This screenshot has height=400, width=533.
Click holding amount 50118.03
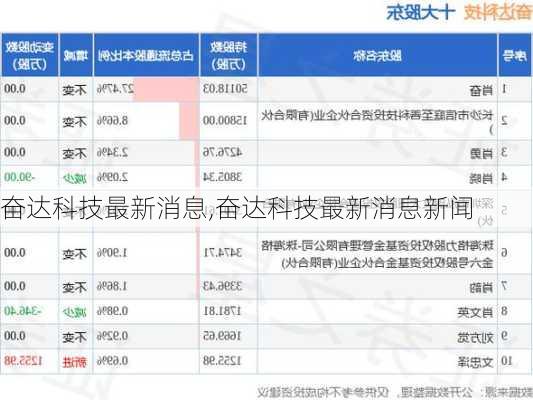point(225,89)
